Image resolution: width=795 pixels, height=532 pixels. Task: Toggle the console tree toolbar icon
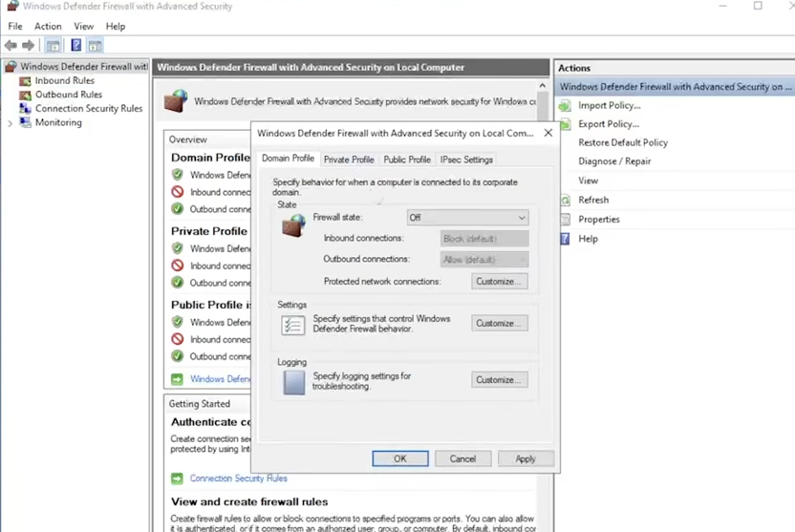pos(53,46)
